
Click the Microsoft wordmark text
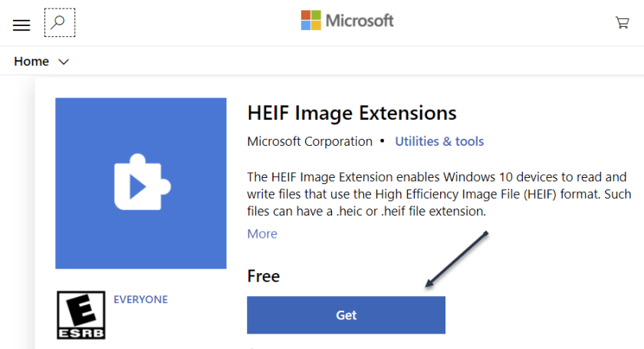click(360, 21)
